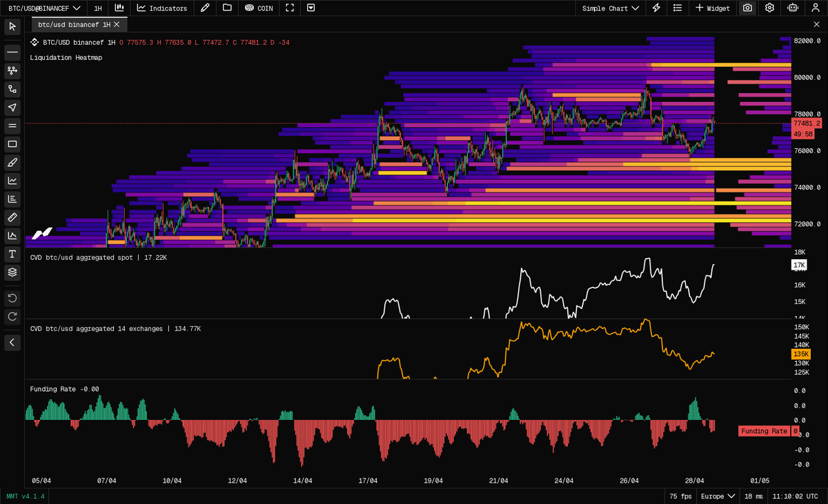Select the CVD aggregated 14 exchanges label
The height and width of the screenshot is (504, 828).
pyautogui.click(x=116, y=329)
